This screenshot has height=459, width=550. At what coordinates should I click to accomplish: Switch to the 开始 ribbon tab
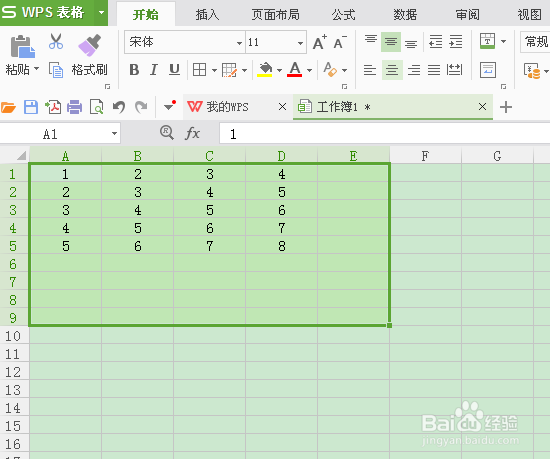point(146,15)
